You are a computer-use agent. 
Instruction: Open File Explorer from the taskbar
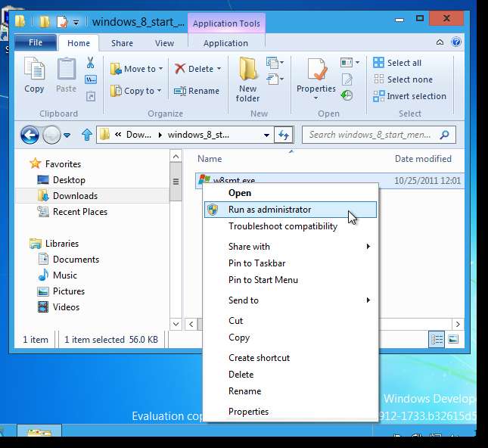39,431
